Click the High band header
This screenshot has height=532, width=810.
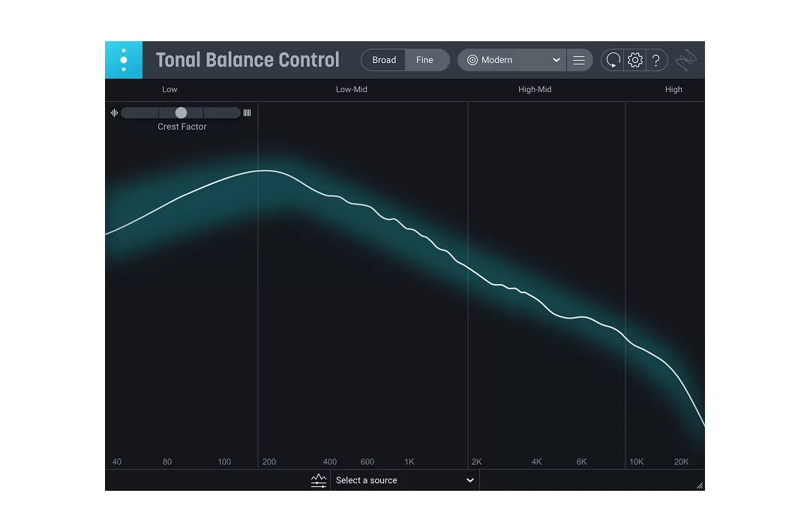click(x=673, y=89)
